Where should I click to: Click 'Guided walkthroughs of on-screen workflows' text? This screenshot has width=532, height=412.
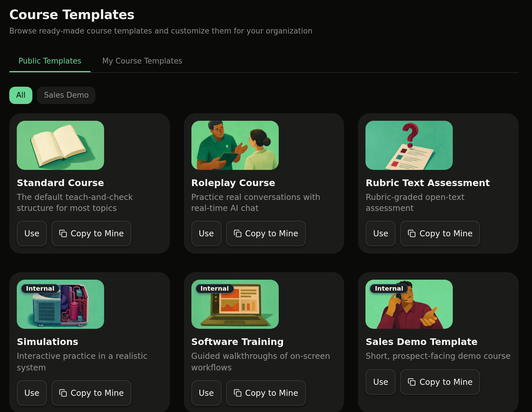point(261,362)
